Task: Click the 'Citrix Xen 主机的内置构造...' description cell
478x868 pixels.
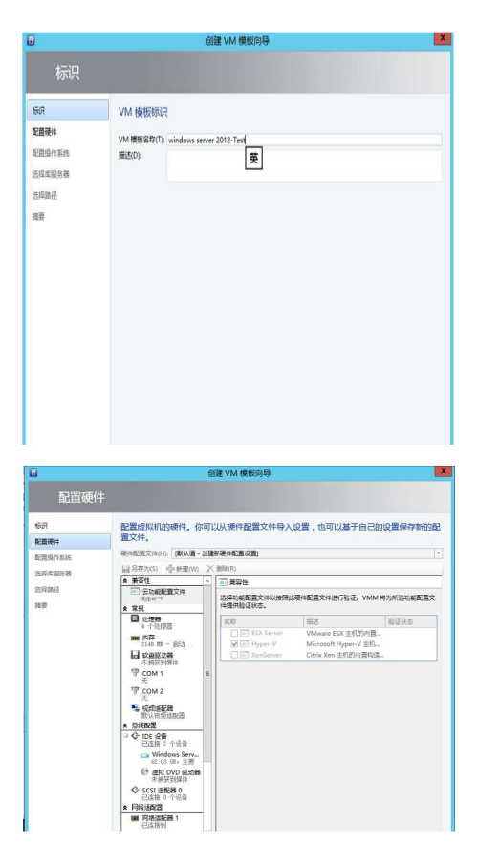Action: click(346, 655)
